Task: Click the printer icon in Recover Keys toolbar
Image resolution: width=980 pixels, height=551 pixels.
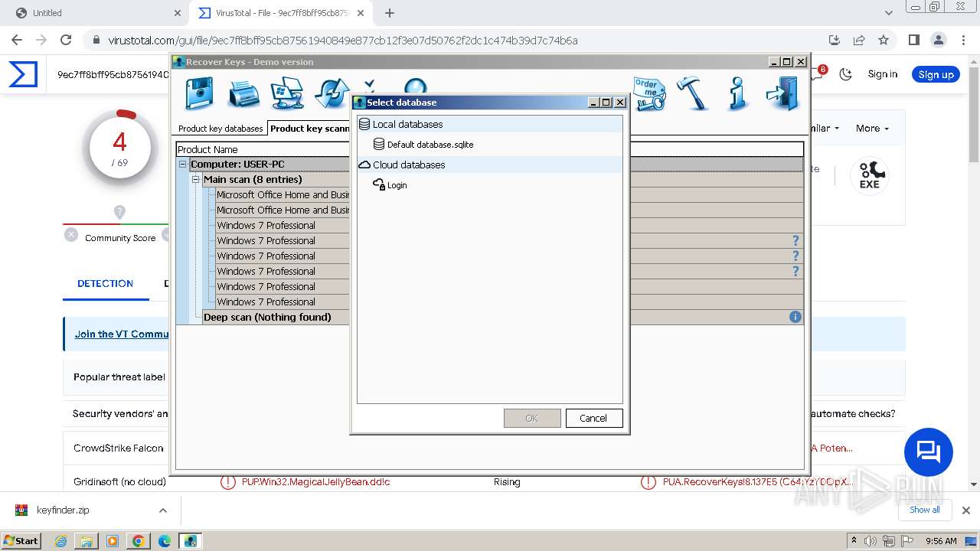Action: [x=243, y=94]
